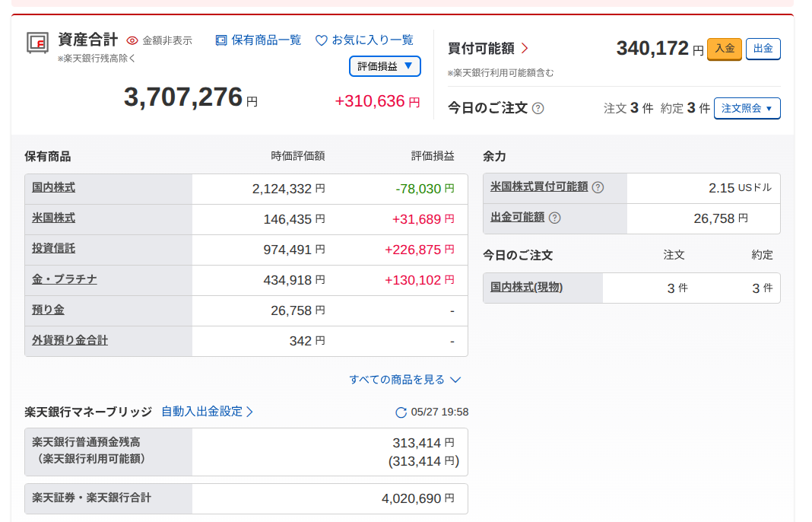The width and height of the screenshot is (812, 522).
Task: Open 自動入出金設定 link
Action: point(207,412)
